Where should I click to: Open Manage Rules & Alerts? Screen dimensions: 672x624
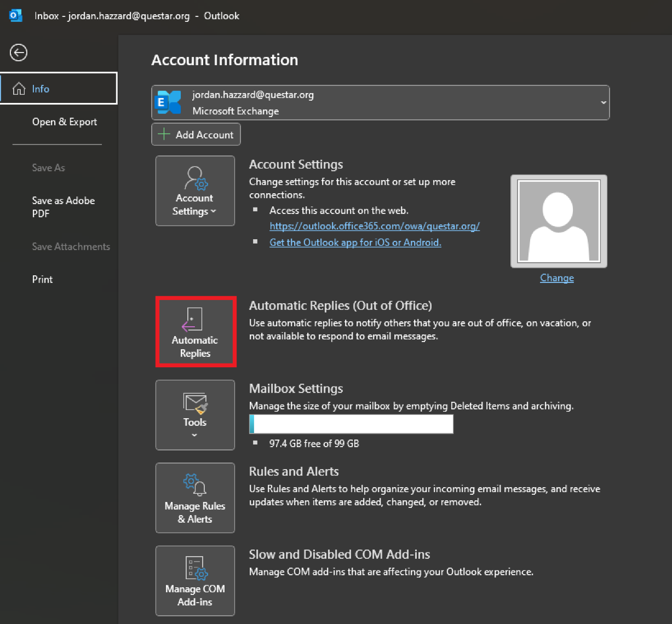(195, 498)
